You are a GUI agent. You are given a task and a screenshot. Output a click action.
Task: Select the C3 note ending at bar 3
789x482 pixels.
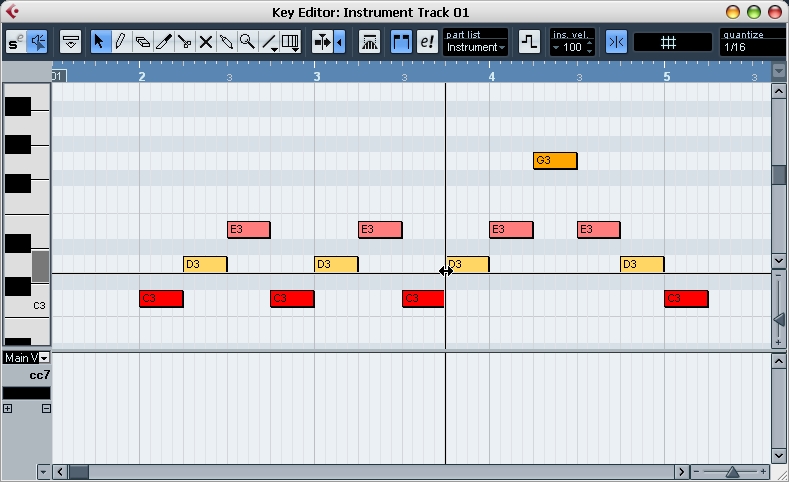pyautogui.click(x=292, y=299)
